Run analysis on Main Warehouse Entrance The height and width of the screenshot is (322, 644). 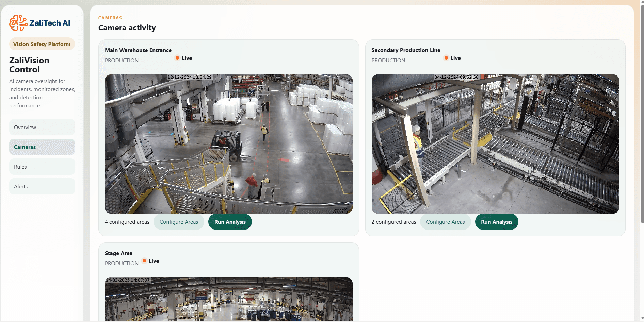pyautogui.click(x=230, y=222)
